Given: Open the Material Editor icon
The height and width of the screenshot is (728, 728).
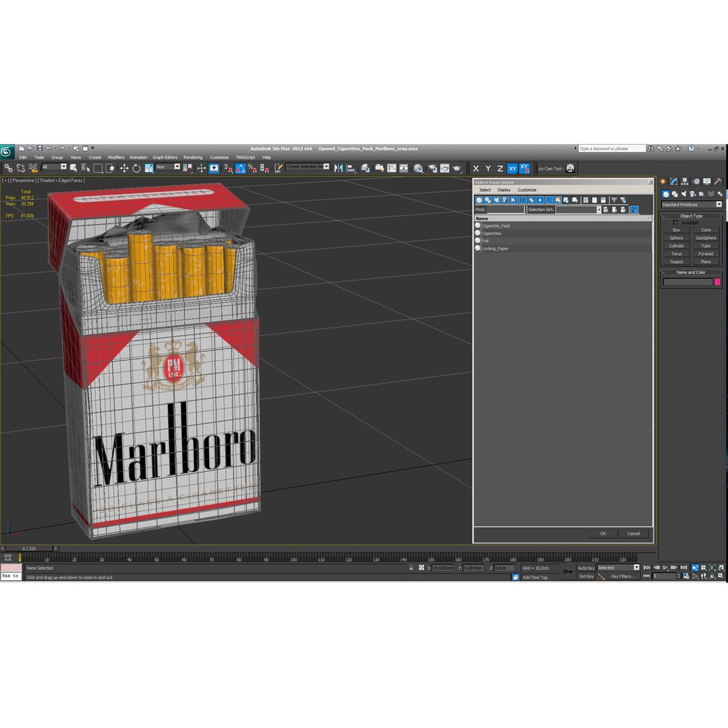Looking at the screenshot, I should (419, 168).
